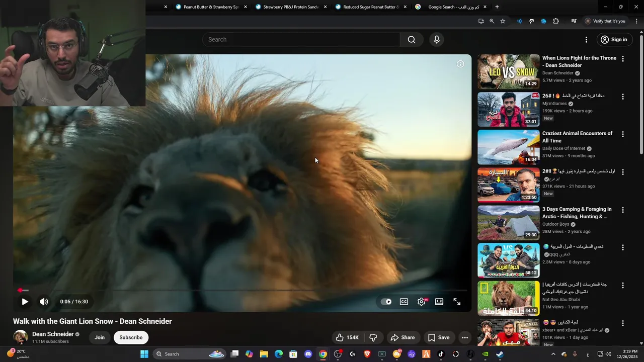Open Chrome's three-dot menu
Screen dimensions: 644x362
click(636, 21)
